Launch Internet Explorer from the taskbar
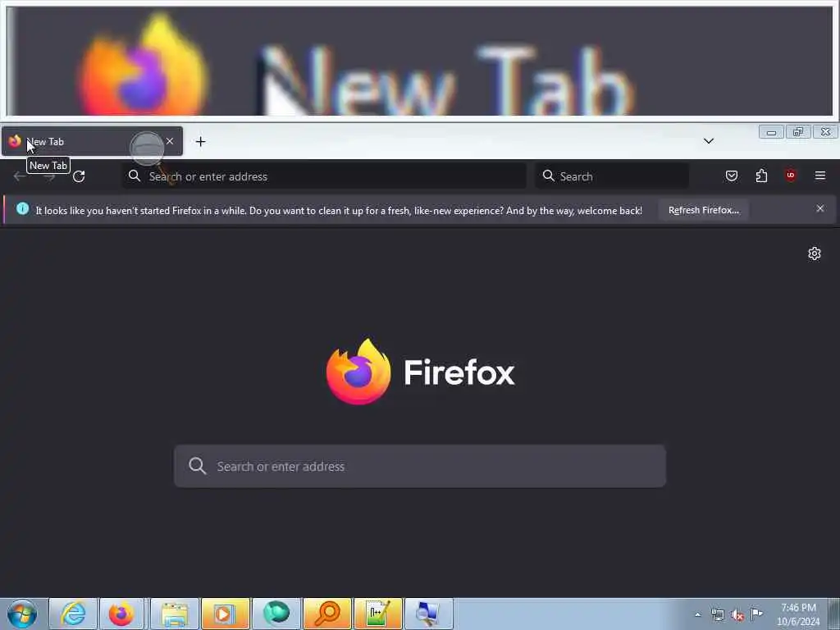The image size is (840, 630). pyautogui.click(x=73, y=614)
